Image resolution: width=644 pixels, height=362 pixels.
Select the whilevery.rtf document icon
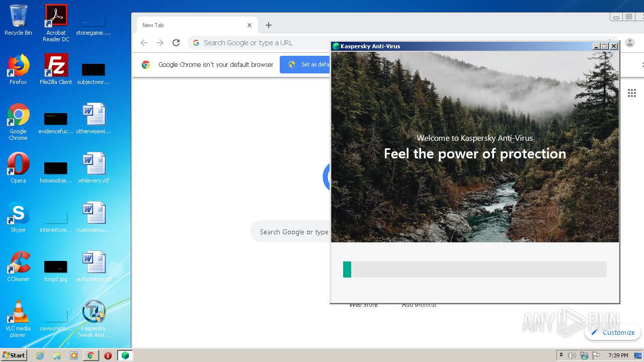94,168
